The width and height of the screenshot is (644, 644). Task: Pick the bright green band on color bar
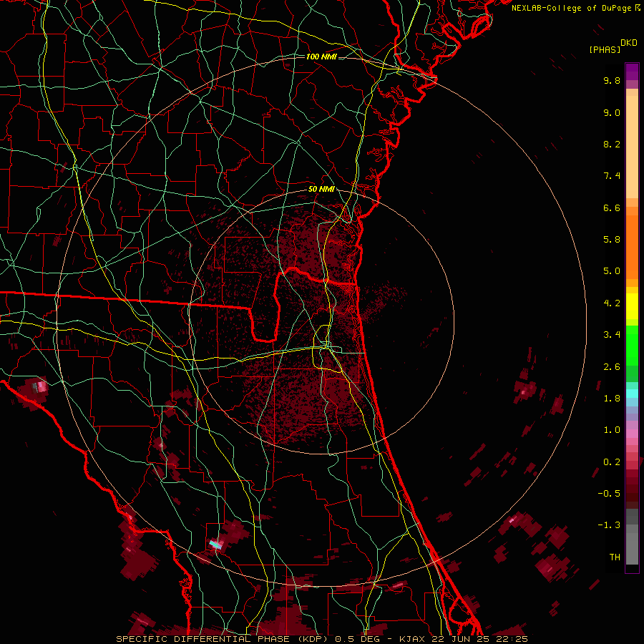tap(632, 346)
